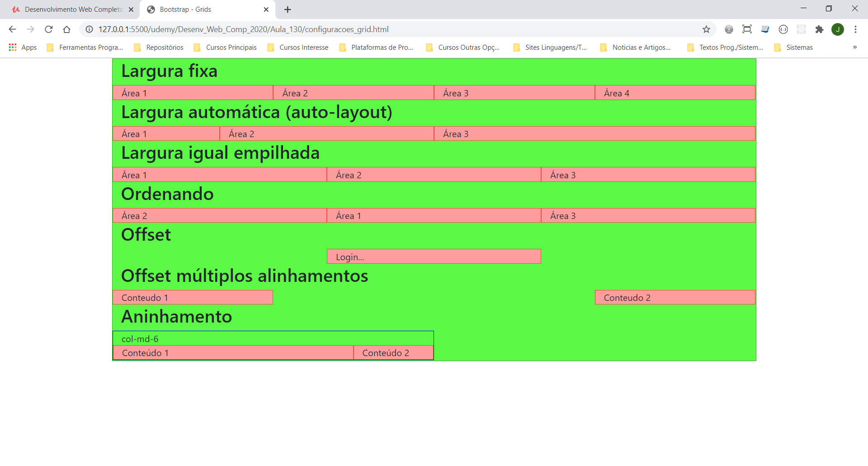Open Repositórios bookmark folder
868x466 pixels.
(x=159, y=48)
